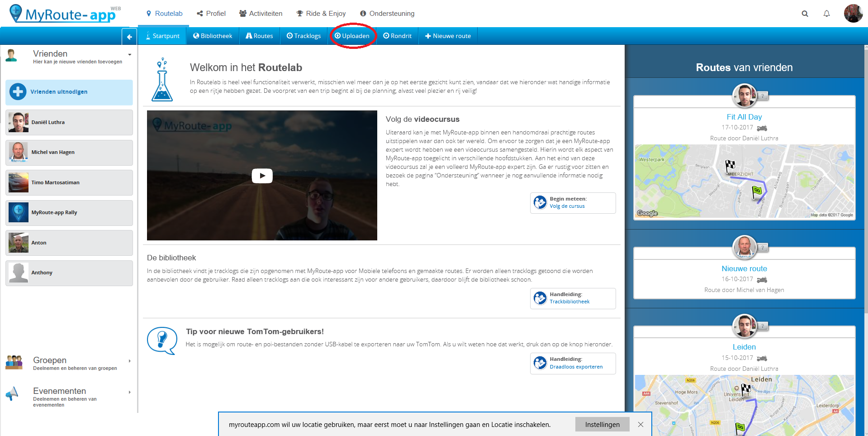Open the Leiden map thumbnail
Image resolution: width=868 pixels, height=436 pixels.
click(x=744, y=405)
